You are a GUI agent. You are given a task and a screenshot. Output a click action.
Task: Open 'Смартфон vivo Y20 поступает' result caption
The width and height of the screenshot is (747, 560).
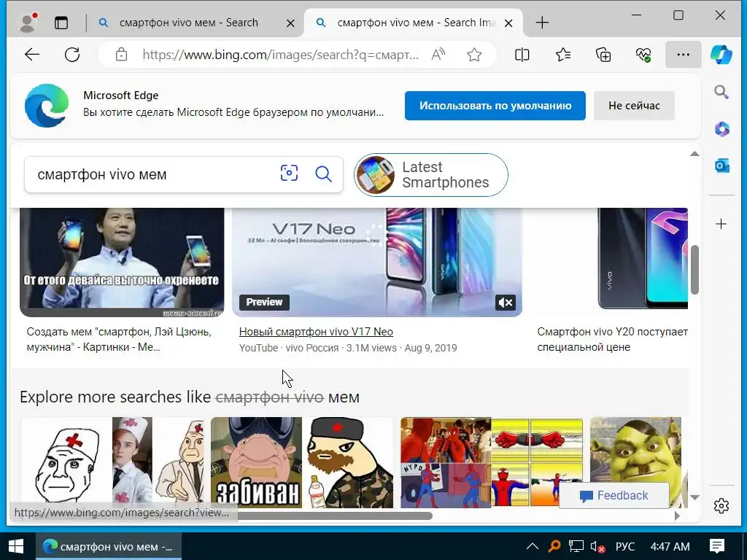(612, 339)
